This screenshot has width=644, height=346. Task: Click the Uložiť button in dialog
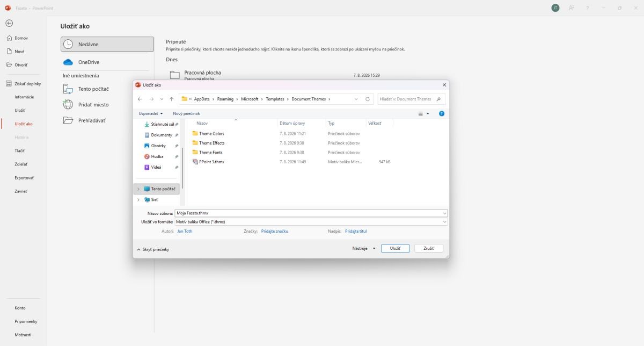click(396, 248)
